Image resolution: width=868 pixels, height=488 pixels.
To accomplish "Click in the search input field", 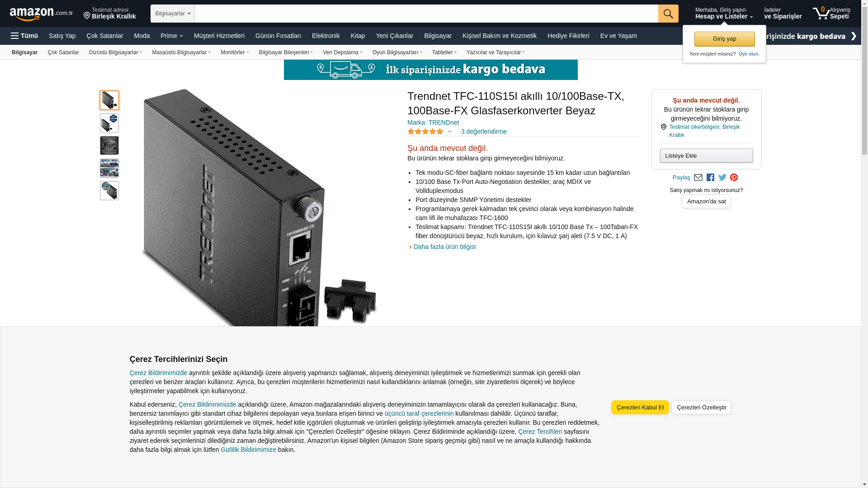I will 426,14.
